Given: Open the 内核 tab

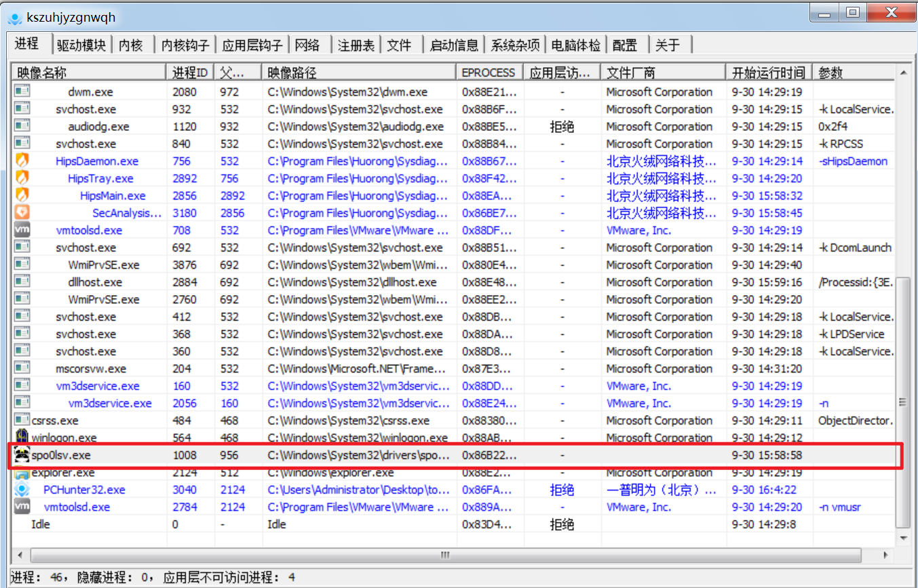Looking at the screenshot, I should pos(132,45).
